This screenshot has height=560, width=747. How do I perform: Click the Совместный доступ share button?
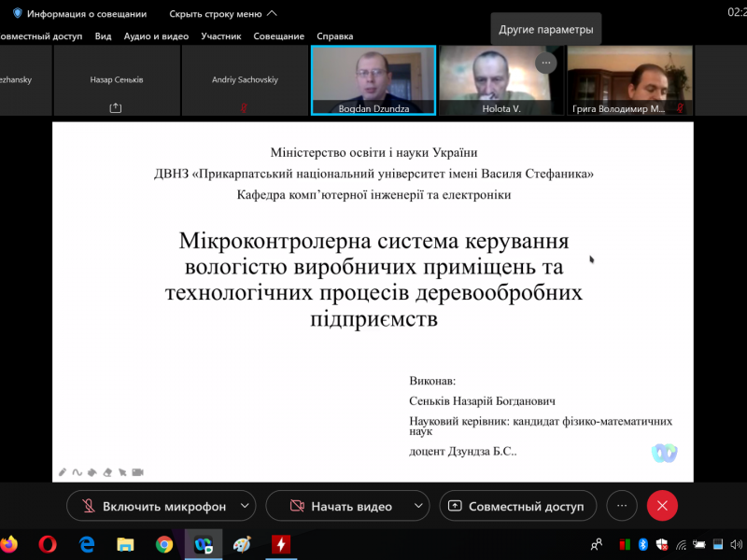pos(517,506)
